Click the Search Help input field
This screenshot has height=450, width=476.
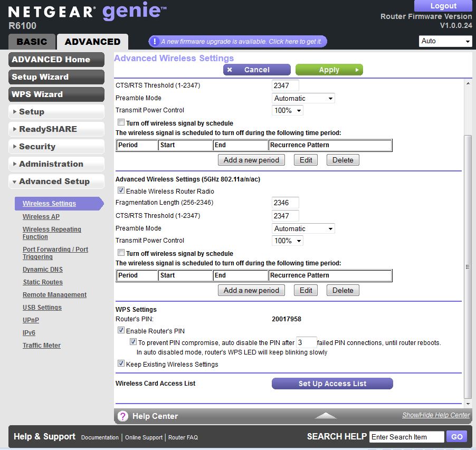407,437
